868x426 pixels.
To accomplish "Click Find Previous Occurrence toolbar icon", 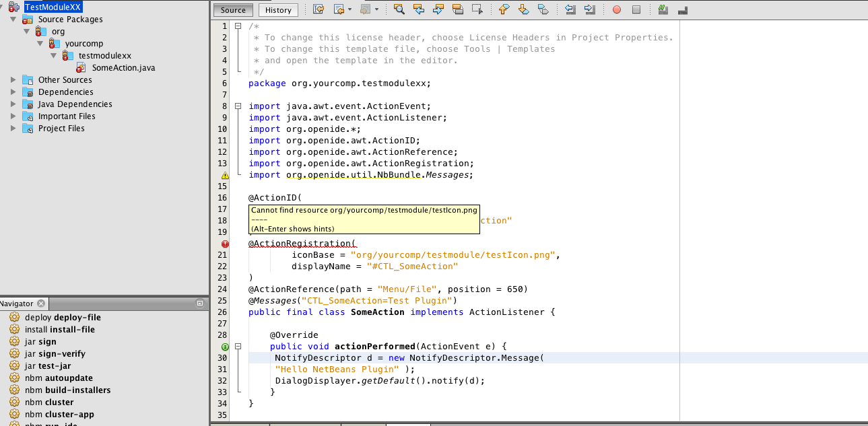I will [x=419, y=9].
